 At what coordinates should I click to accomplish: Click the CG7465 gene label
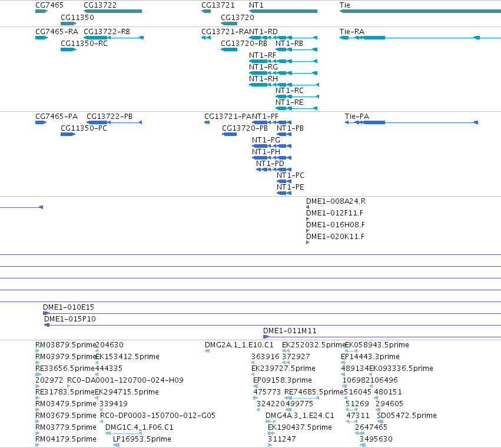pyautogui.click(x=49, y=5)
